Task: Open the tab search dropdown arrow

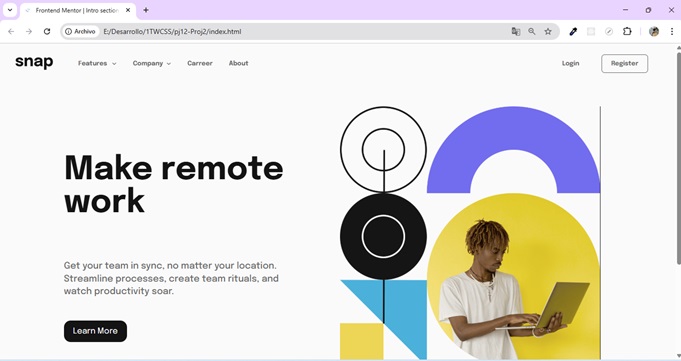Action: [x=10, y=10]
